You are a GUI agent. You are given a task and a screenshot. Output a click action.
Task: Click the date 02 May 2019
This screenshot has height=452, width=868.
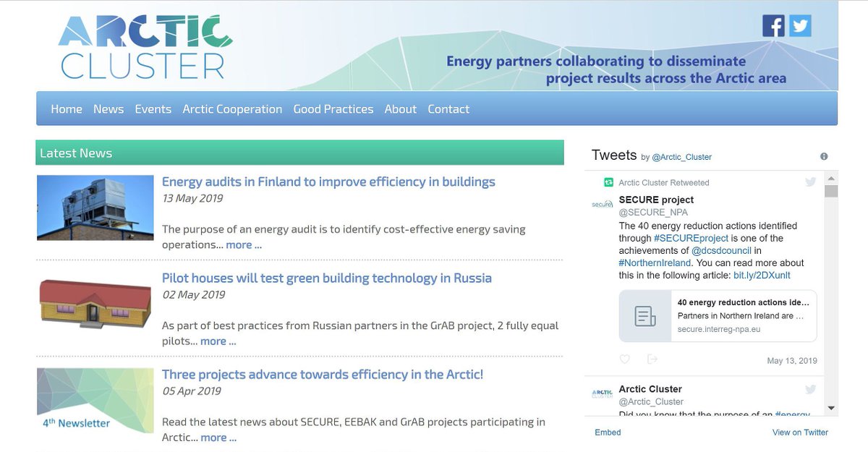pyautogui.click(x=194, y=294)
